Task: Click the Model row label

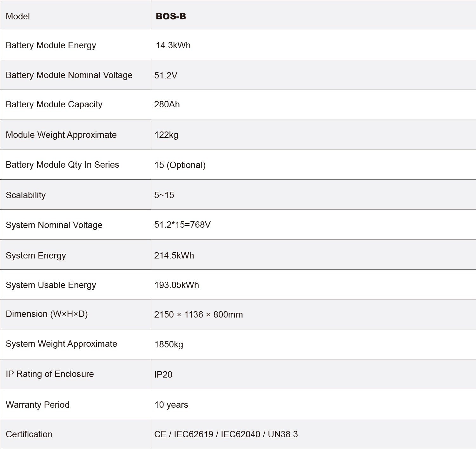Action: click(x=18, y=17)
